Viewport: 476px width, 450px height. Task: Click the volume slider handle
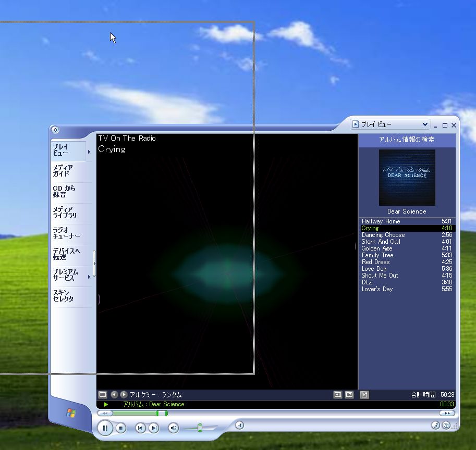(200, 428)
